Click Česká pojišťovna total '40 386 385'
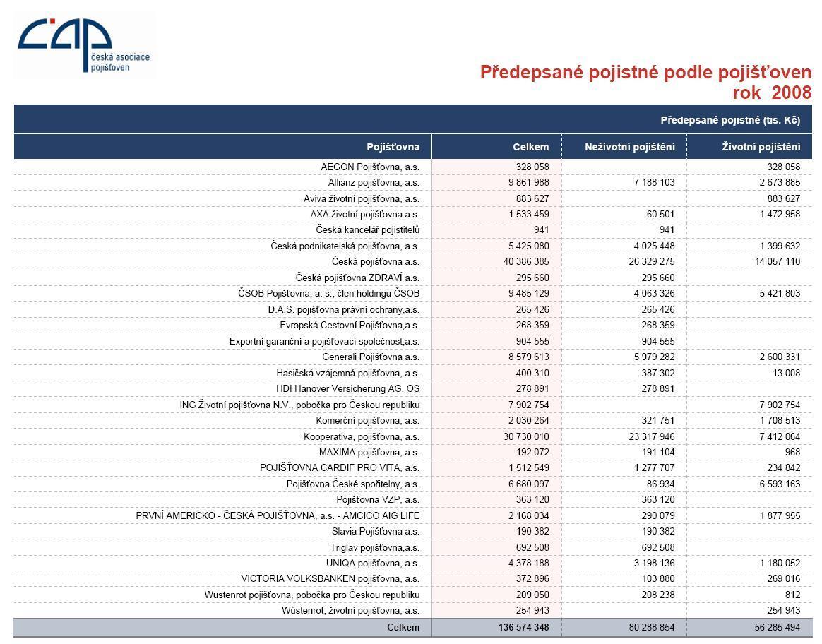Viewport: 822px width, 644px height. click(526, 261)
